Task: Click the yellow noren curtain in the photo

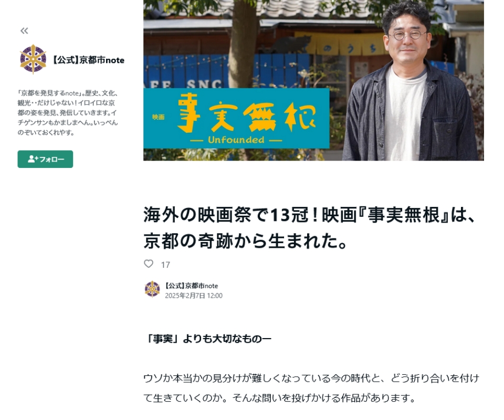Action: [x=341, y=44]
